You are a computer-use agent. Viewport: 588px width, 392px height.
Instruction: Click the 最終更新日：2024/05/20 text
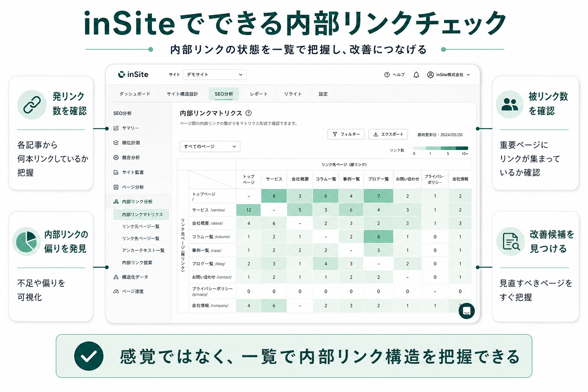[440, 135]
